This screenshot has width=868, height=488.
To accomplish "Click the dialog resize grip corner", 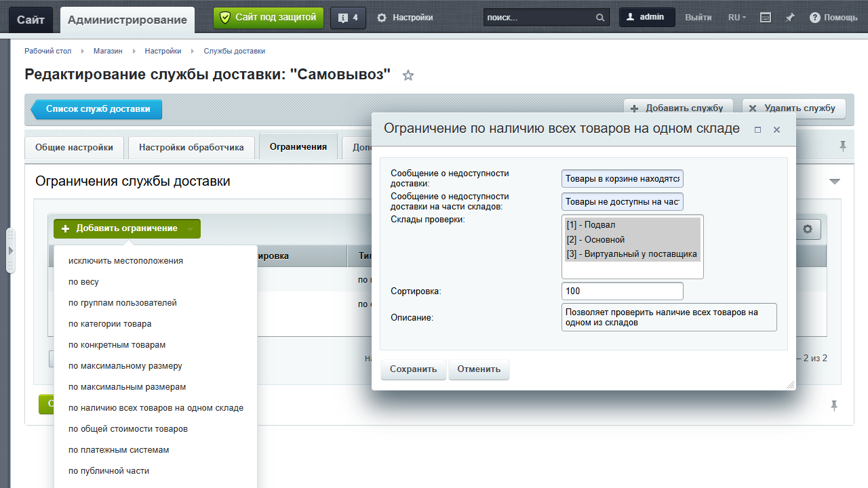I will [790, 384].
